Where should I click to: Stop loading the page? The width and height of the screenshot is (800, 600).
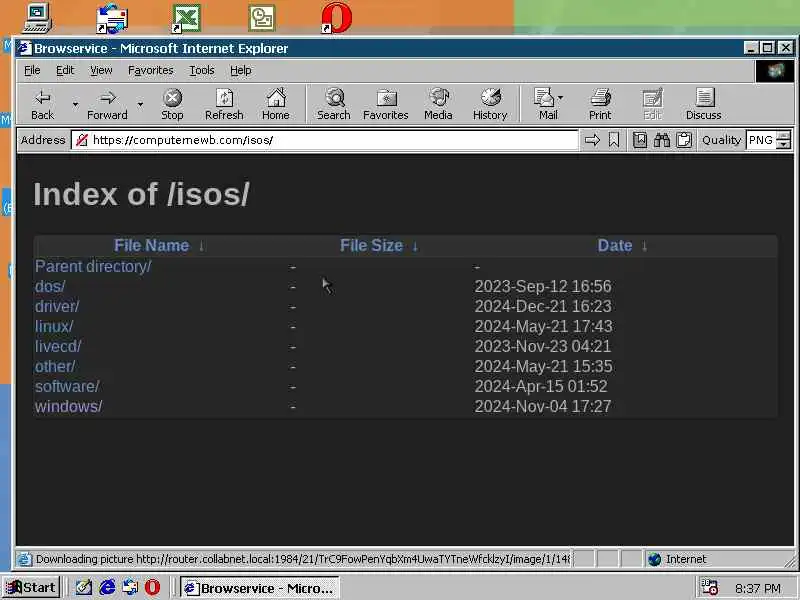[x=172, y=104]
